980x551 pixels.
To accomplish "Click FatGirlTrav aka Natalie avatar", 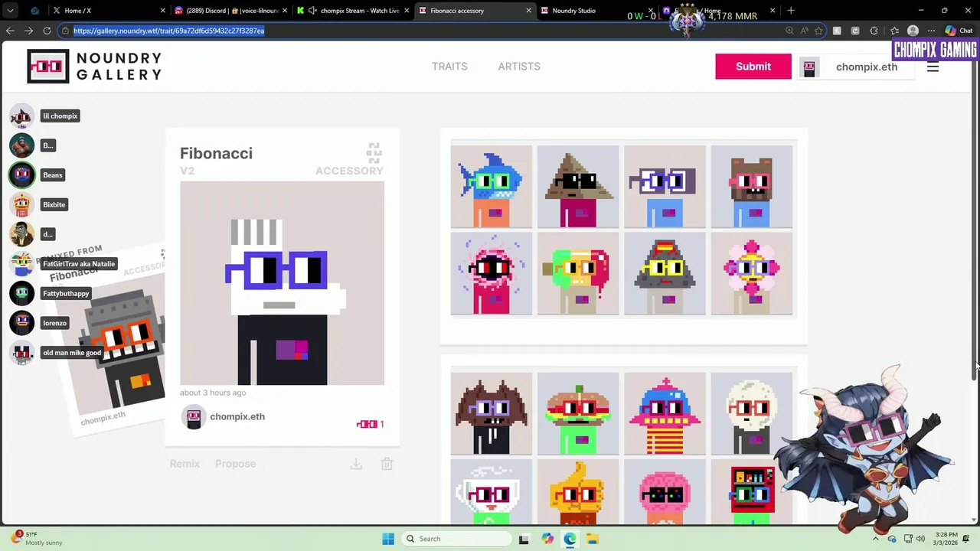I will point(21,264).
